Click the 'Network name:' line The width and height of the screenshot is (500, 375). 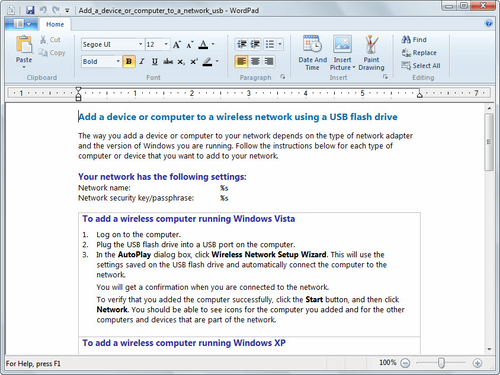pos(104,188)
